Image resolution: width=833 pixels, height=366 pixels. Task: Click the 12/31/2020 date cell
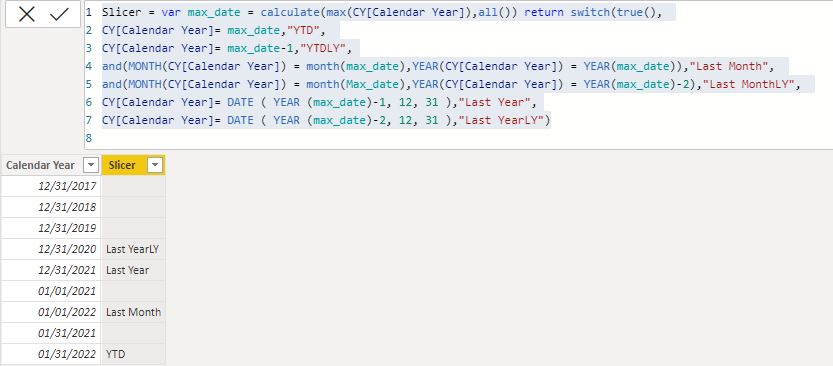[x=51, y=249]
